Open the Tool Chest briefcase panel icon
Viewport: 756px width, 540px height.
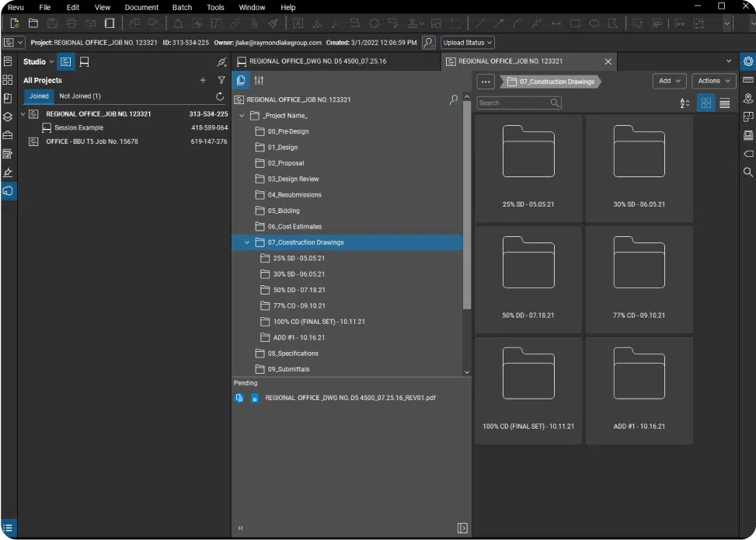pyautogui.click(x=8, y=135)
